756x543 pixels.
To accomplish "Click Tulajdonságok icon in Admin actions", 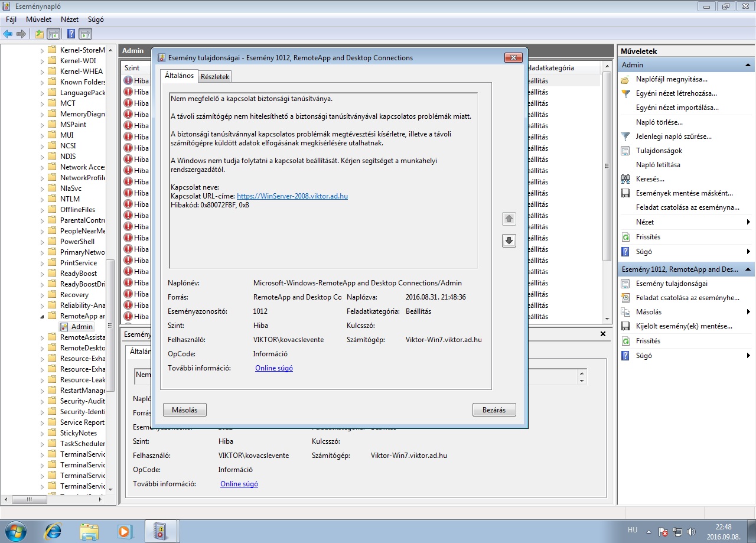I will click(x=625, y=151).
